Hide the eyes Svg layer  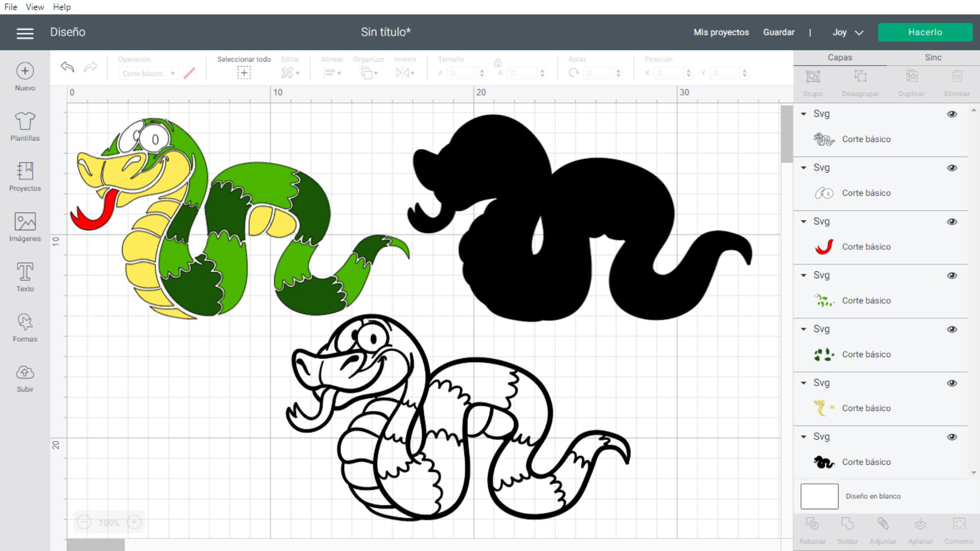tap(952, 168)
